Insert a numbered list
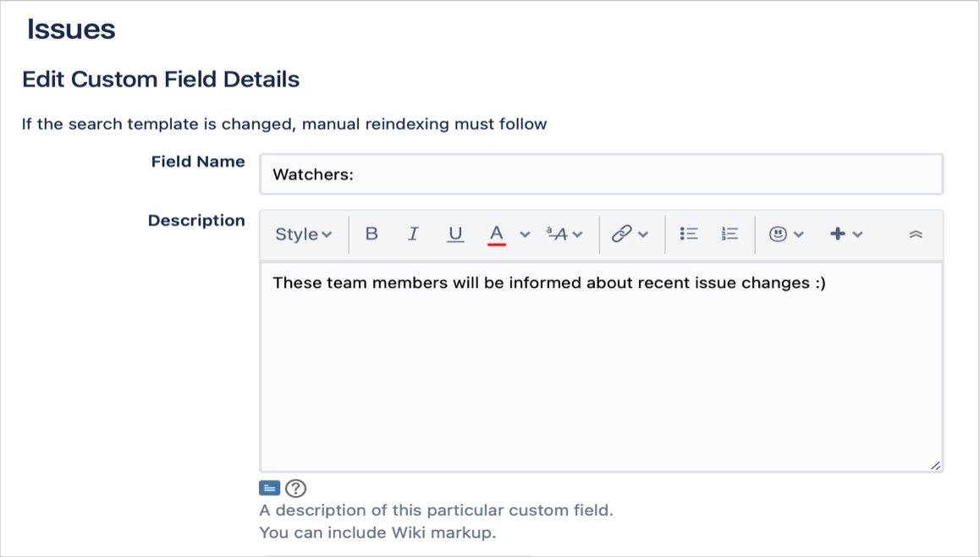The image size is (980, 557). click(x=730, y=234)
